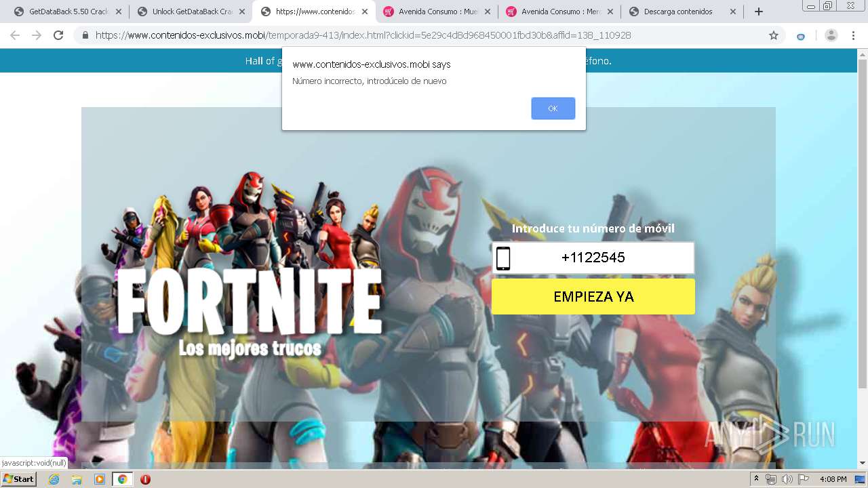Close the Unlock GetDataBack tab

click(x=242, y=12)
